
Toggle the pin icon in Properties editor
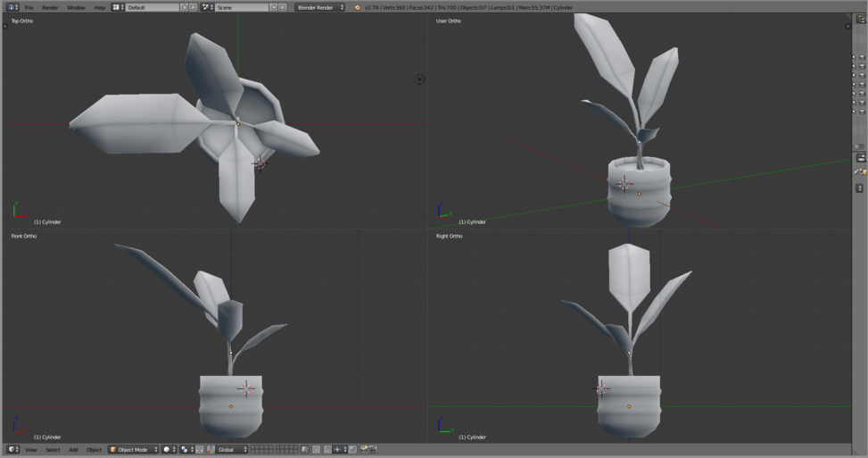(856, 172)
